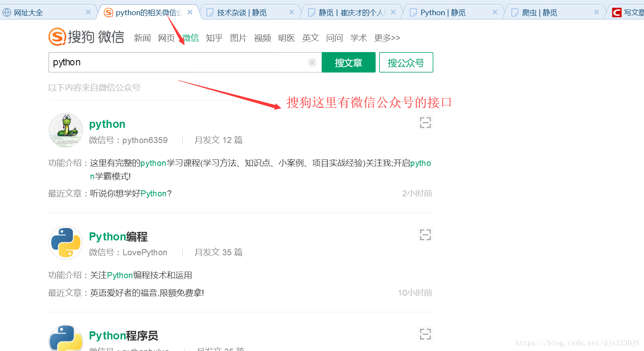Open the Python编程 account title link

tap(118, 237)
